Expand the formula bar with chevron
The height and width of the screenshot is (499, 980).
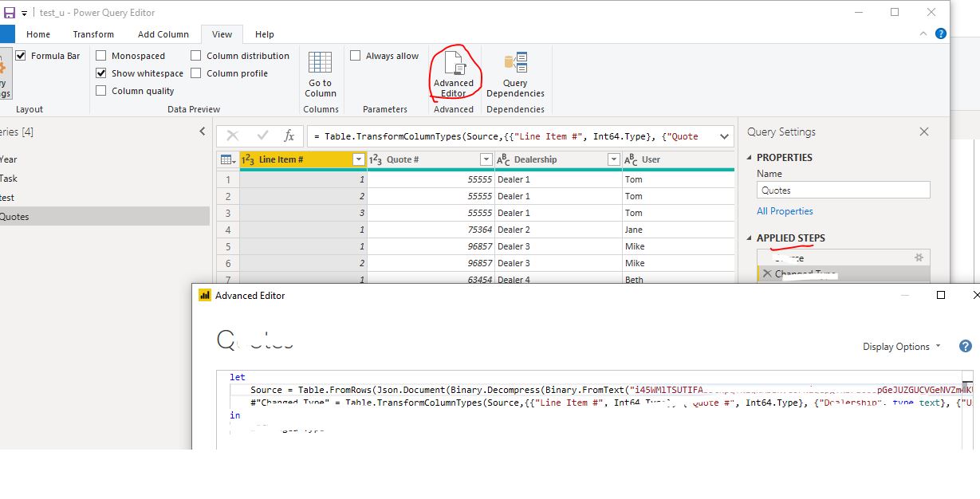coord(724,136)
